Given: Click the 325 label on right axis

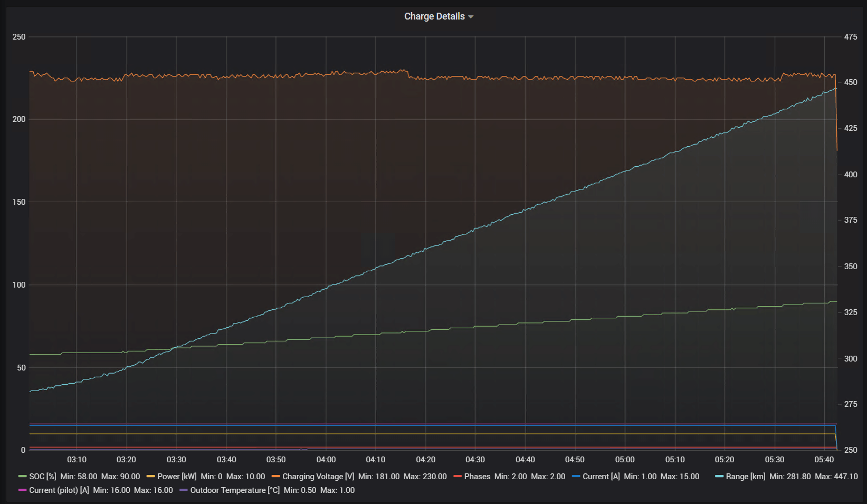Looking at the screenshot, I should (x=851, y=312).
